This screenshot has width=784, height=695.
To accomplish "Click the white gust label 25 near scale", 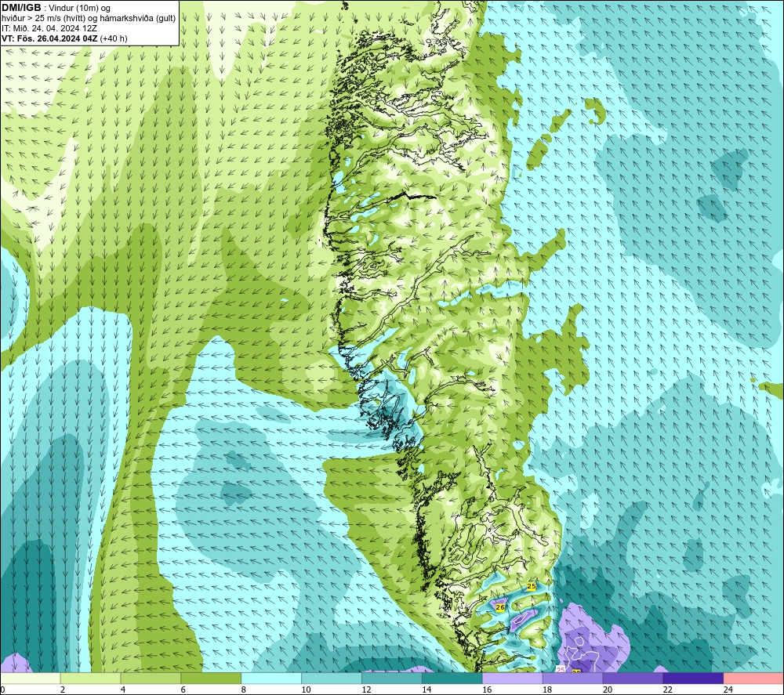I will coord(561,669).
